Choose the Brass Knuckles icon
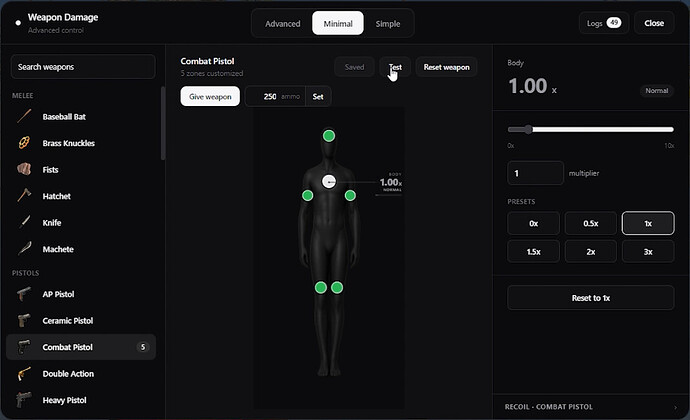 pos(24,143)
